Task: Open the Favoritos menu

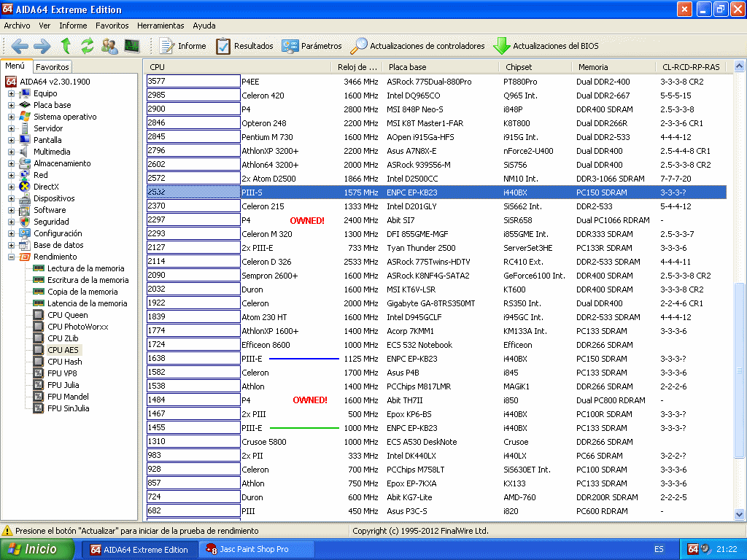Action: coord(112,26)
